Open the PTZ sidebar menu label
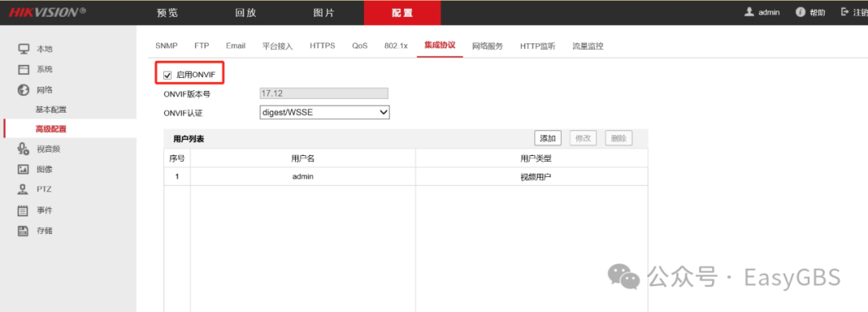868x312 pixels. (x=44, y=190)
